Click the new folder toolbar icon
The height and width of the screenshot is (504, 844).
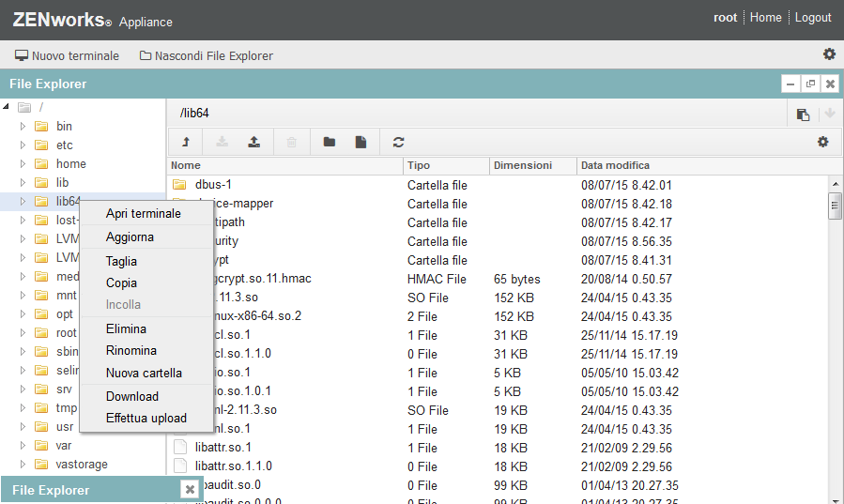coord(329,142)
